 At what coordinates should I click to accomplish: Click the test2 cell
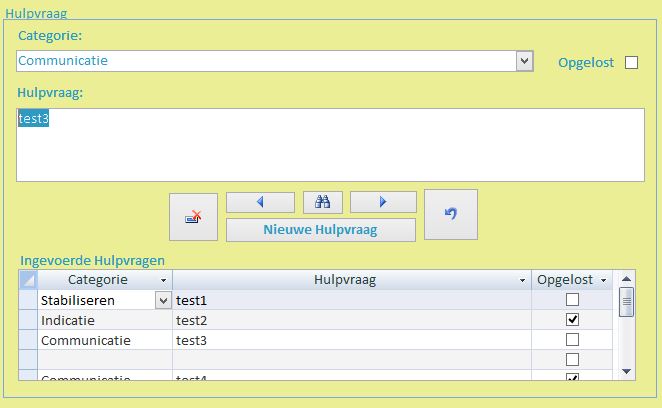(x=352, y=320)
